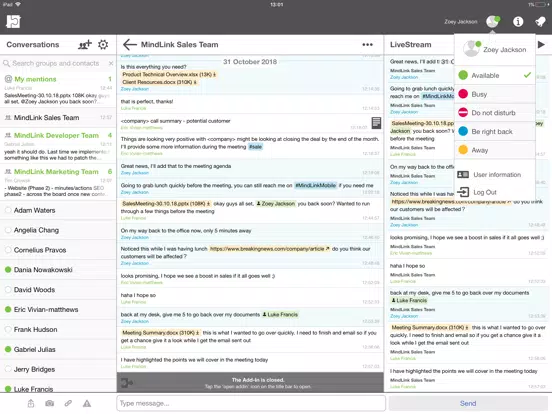Tap the alert triangle icon

pos(87,403)
